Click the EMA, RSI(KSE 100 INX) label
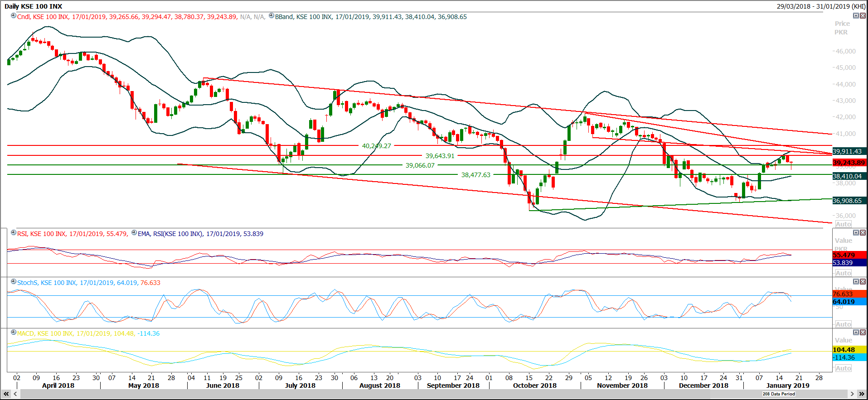868x400 pixels. pos(170,234)
